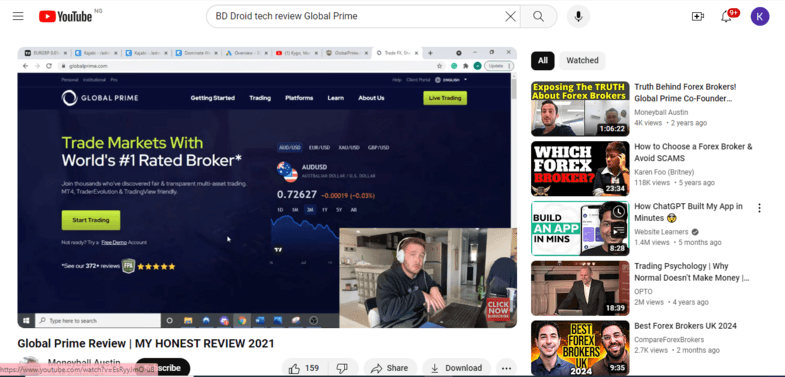785x377 pixels.
Task: Share the video
Action: coord(390,368)
